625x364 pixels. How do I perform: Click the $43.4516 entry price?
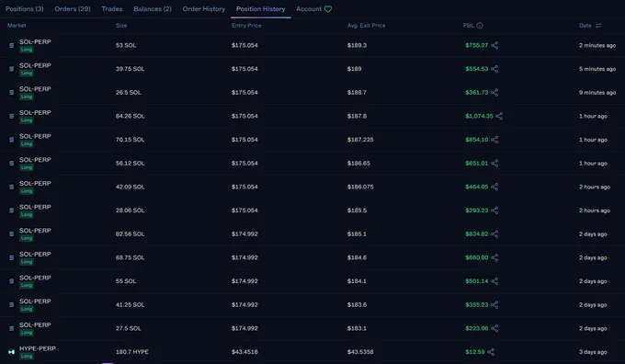point(244,352)
